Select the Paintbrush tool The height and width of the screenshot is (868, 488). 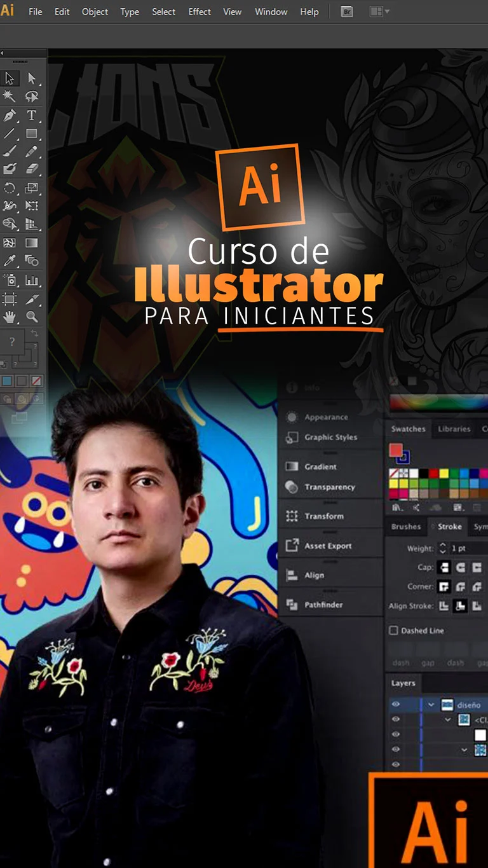10,151
